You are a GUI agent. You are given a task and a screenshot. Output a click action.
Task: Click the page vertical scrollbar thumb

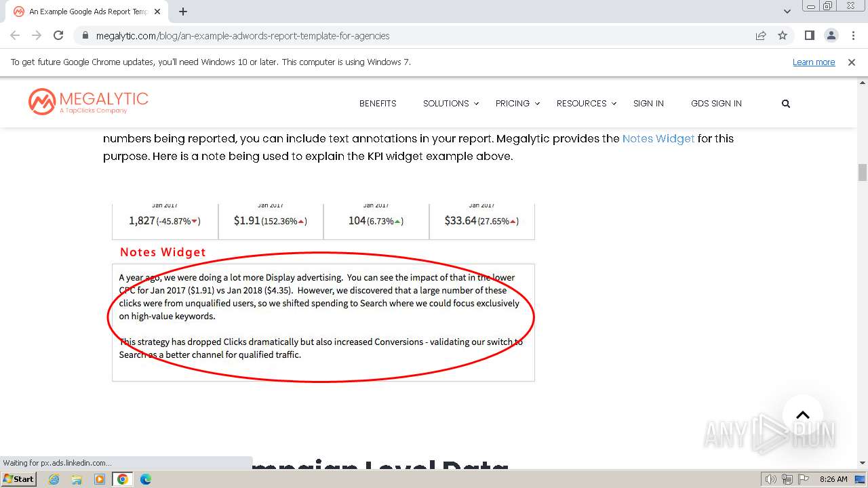click(863, 172)
